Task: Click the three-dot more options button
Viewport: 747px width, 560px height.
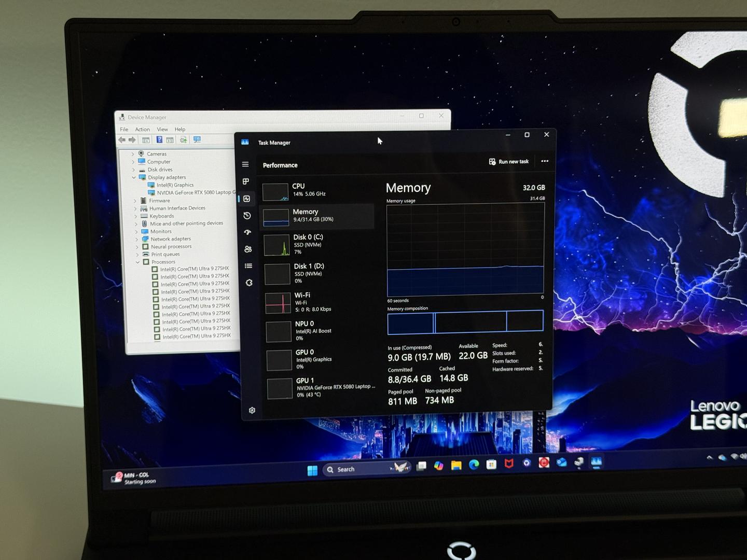Action: coord(545,161)
